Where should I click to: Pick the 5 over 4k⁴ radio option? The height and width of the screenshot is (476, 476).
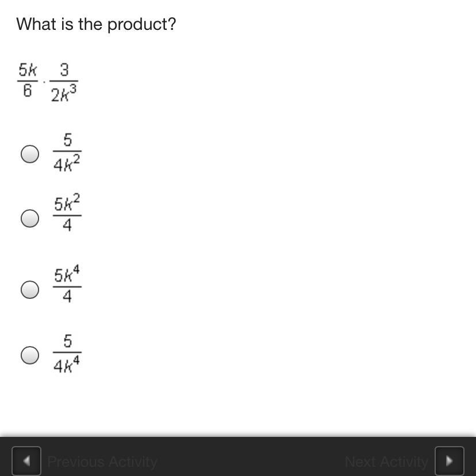click(30, 355)
